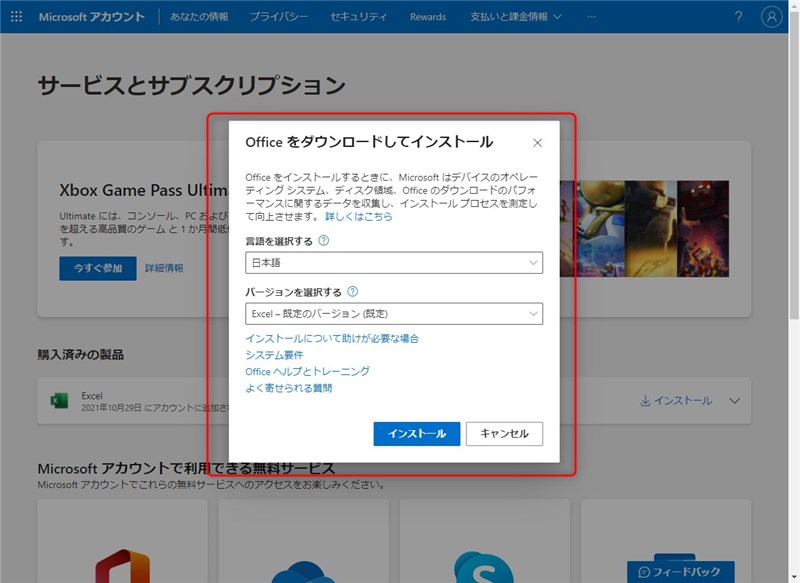Open インストールについて助けが必要な場合 link
The width and height of the screenshot is (800, 583).
pyautogui.click(x=332, y=338)
